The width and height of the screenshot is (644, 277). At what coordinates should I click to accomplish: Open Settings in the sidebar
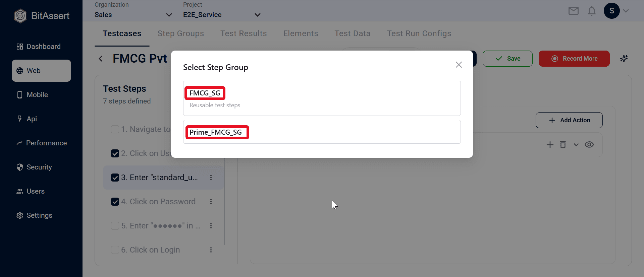41,215
